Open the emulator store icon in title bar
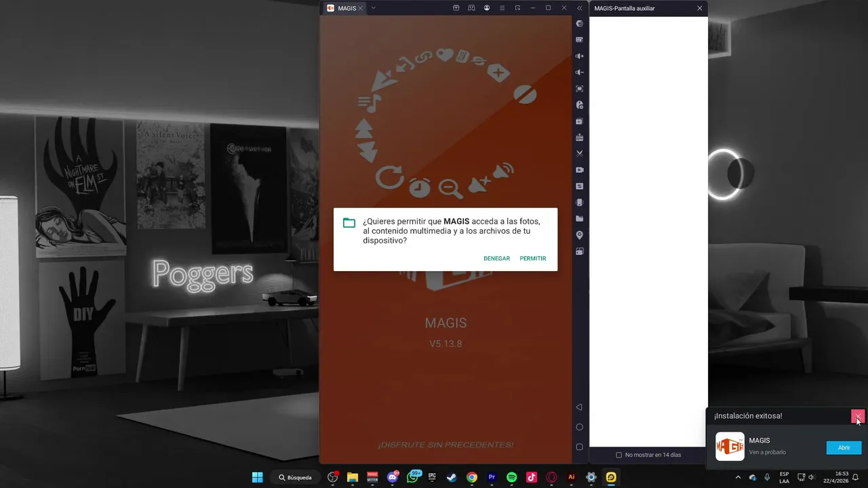This screenshot has width=868, height=488. click(x=456, y=8)
